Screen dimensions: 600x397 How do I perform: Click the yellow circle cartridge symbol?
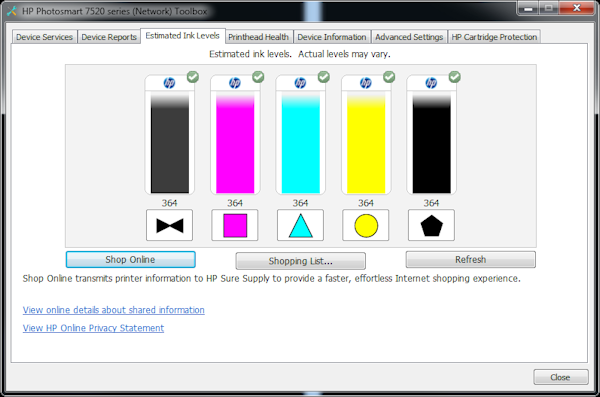(x=366, y=225)
